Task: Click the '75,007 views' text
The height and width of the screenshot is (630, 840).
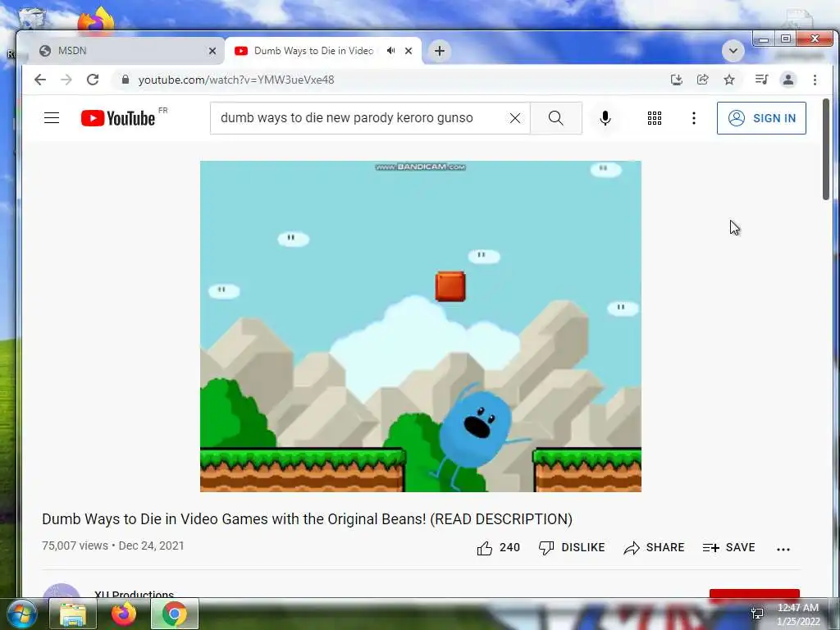Action: 75,546
